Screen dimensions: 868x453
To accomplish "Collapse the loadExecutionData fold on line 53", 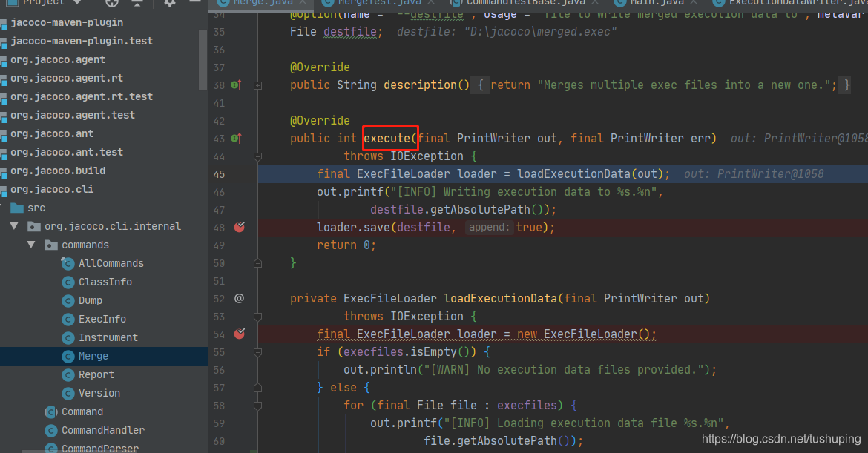I will pos(257,317).
